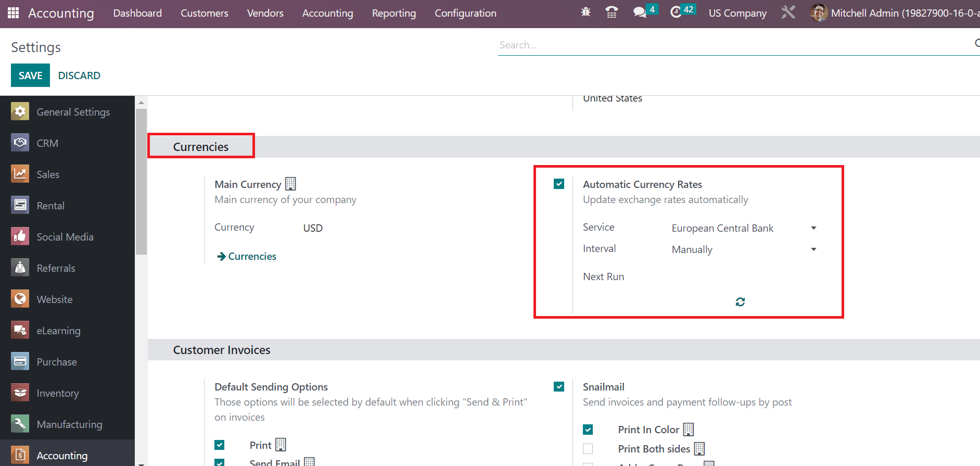Select the Website globe icon
This screenshot has height=466, width=980.
(20, 299)
